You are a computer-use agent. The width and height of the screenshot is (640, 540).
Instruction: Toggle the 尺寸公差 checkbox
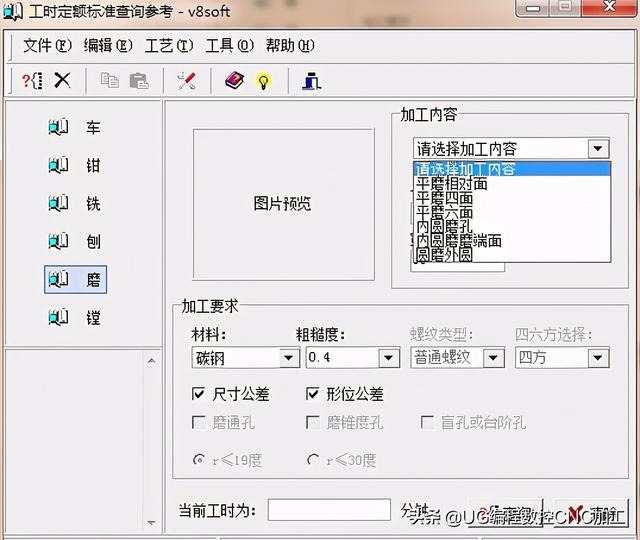[198, 394]
